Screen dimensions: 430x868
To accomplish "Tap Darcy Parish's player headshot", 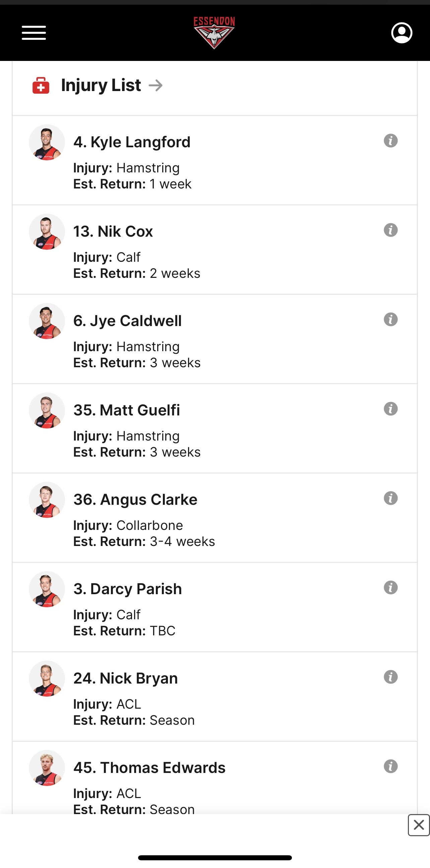I will click(x=47, y=589).
